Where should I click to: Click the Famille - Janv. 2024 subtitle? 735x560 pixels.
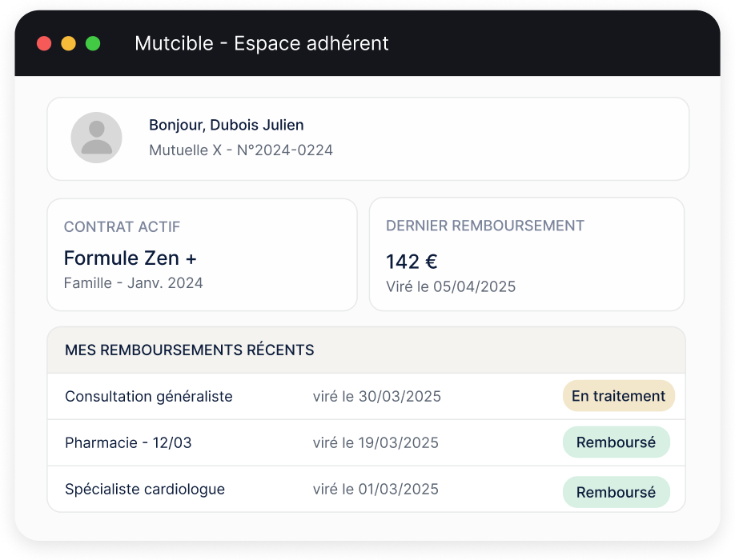[x=134, y=283]
